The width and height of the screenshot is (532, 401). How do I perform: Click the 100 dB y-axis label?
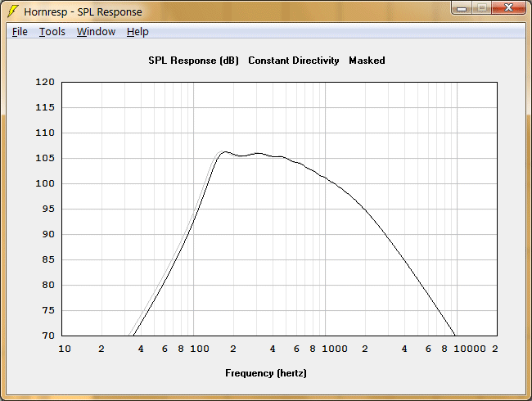click(45, 183)
